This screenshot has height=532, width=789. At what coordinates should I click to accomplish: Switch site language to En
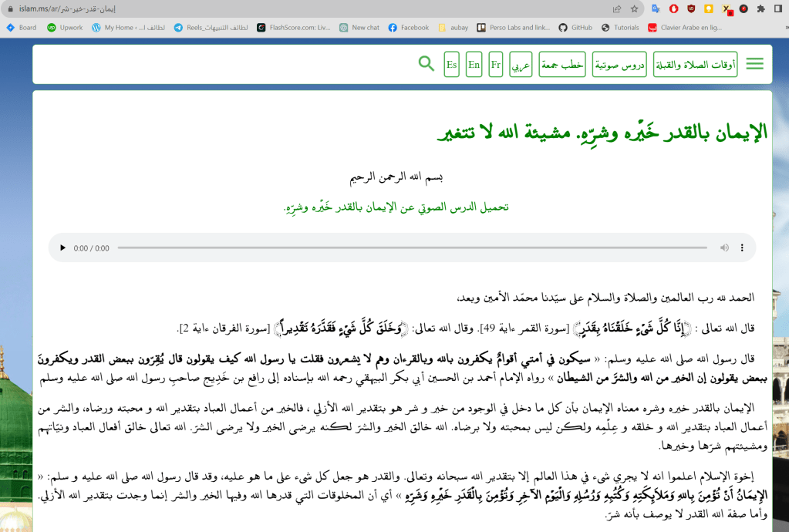pos(474,65)
